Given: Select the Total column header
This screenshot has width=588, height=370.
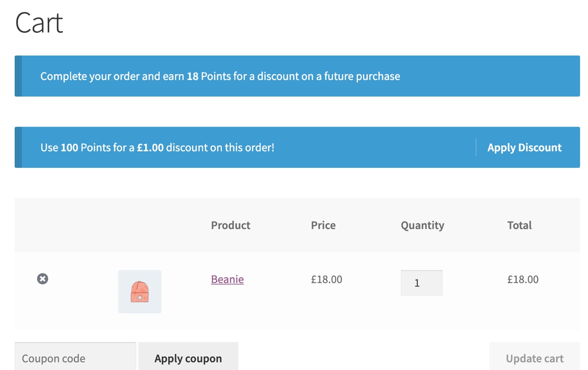Looking at the screenshot, I should pos(520,225).
